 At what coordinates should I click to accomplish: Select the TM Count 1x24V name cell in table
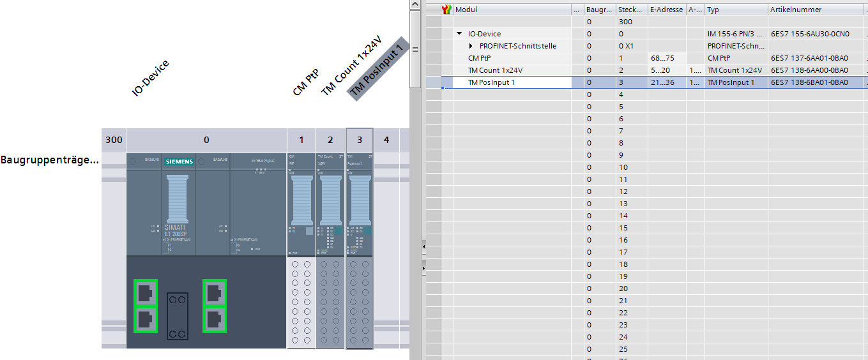click(512, 70)
